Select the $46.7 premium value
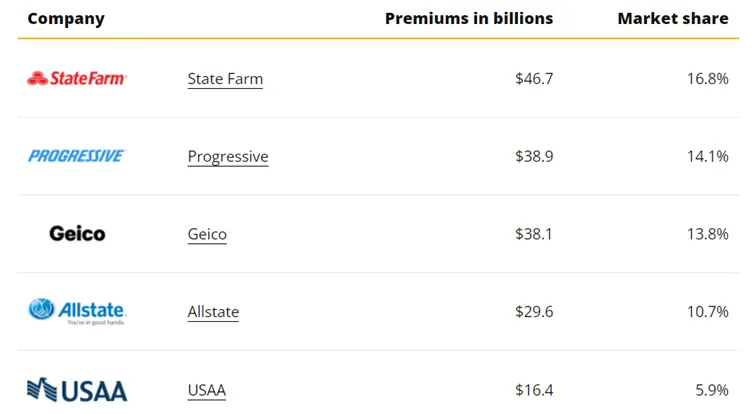756x414 pixels. 534,79
